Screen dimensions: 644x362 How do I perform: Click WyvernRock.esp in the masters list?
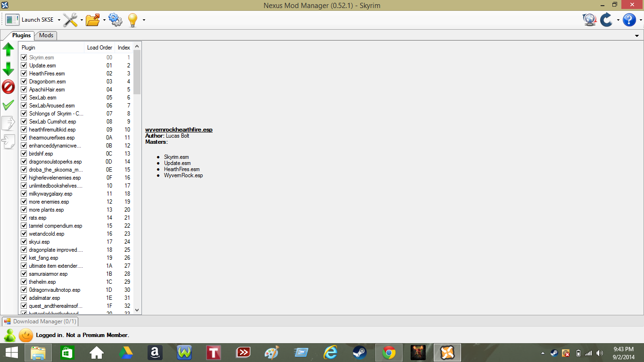(183, 175)
